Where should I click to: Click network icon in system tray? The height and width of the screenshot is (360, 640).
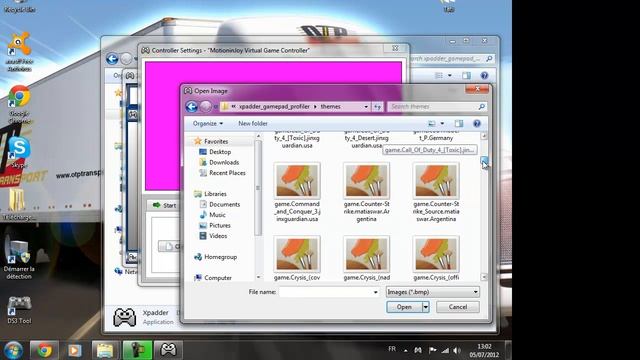[x=445, y=350]
